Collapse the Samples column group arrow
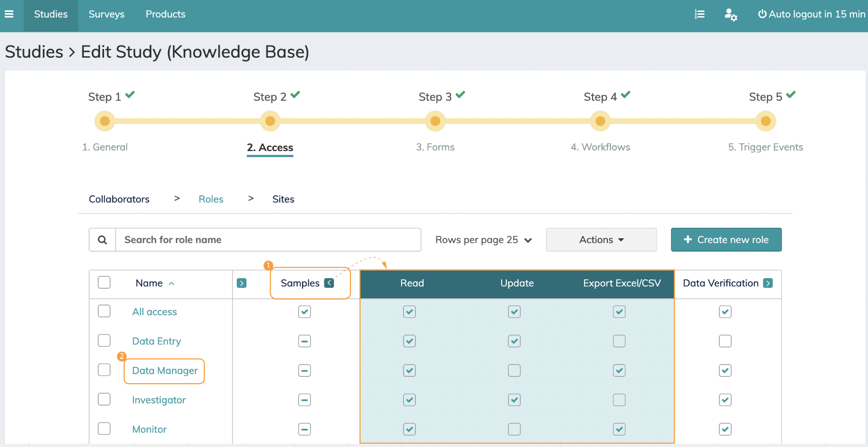The width and height of the screenshot is (868, 447). 329,283
